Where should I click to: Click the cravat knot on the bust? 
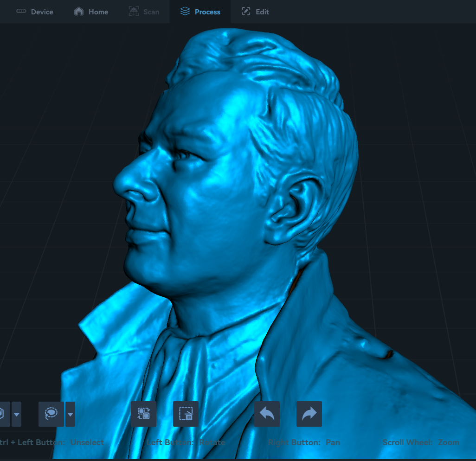pos(186,352)
